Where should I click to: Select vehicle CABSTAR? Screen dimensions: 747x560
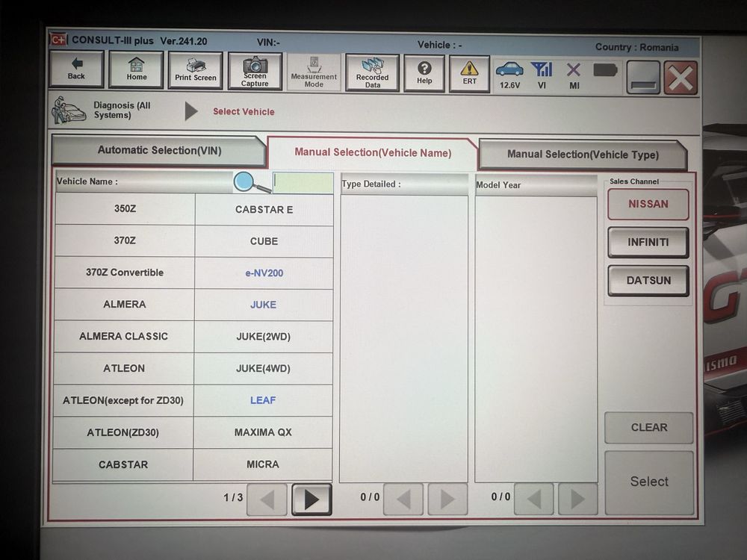123,464
